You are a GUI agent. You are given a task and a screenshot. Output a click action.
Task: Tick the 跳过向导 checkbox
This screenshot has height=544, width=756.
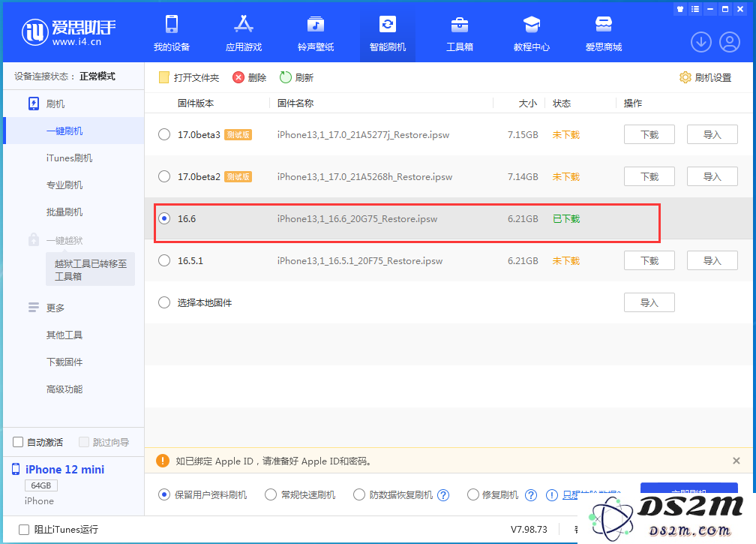pos(84,442)
